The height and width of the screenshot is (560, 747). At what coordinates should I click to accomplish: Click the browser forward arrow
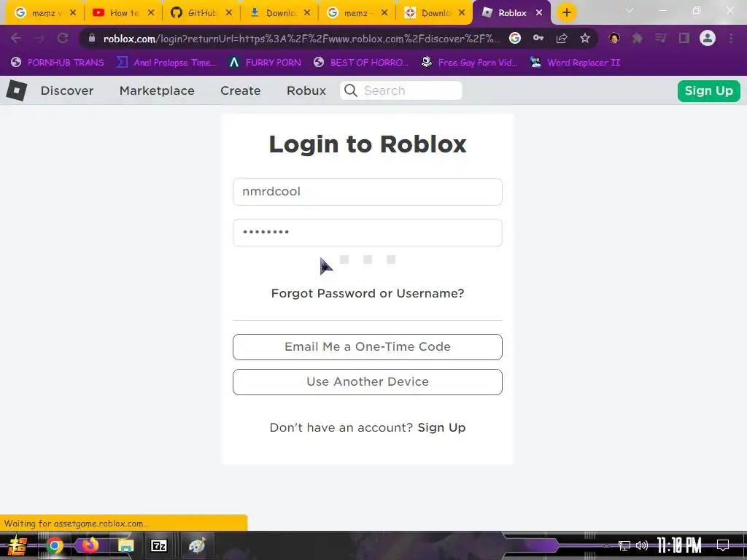(39, 38)
